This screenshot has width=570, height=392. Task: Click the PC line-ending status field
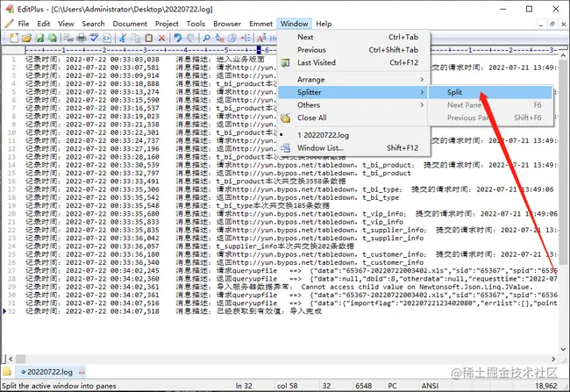(x=392, y=386)
